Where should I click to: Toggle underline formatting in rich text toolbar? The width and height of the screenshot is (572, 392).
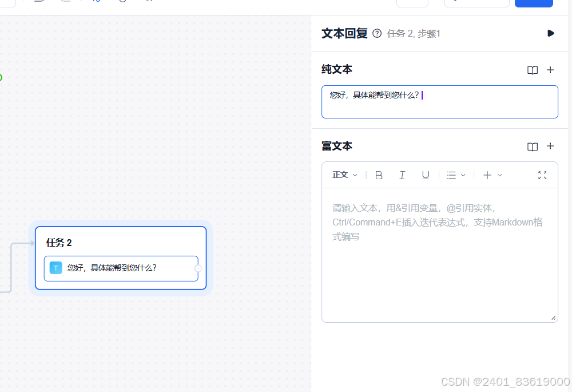[426, 175]
